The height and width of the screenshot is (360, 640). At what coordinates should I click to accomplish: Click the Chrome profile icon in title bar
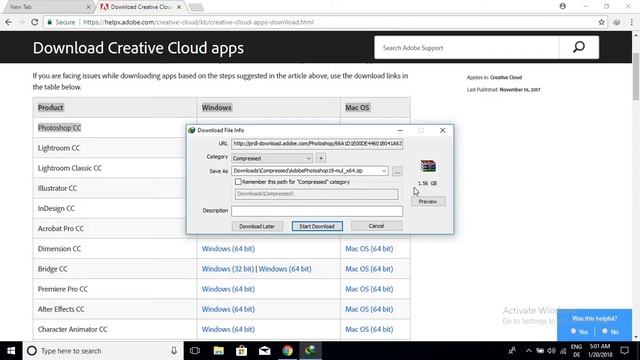[562, 6]
